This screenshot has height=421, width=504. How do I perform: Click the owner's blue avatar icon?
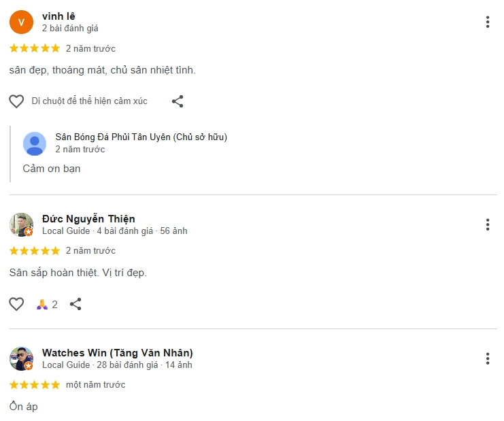pyautogui.click(x=35, y=144)
